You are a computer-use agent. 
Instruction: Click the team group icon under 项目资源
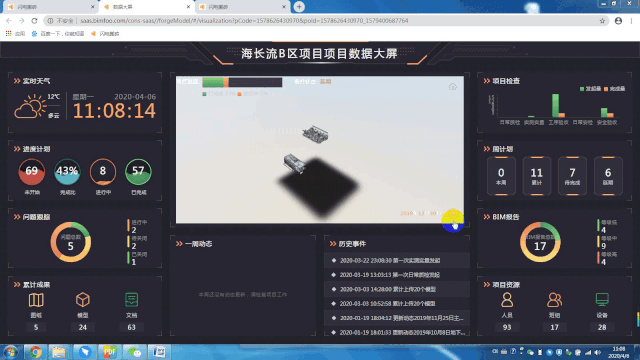click(x=554, y=300)
